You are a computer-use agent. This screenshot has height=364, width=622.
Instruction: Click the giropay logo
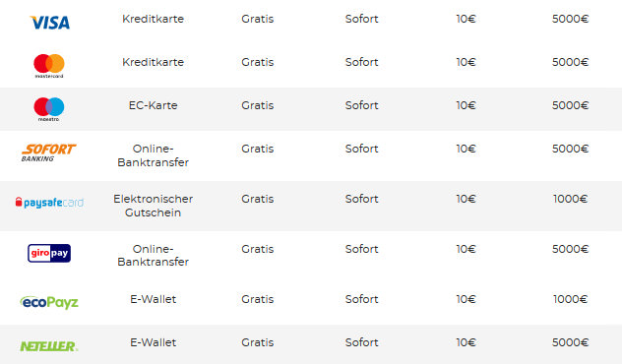49,253
